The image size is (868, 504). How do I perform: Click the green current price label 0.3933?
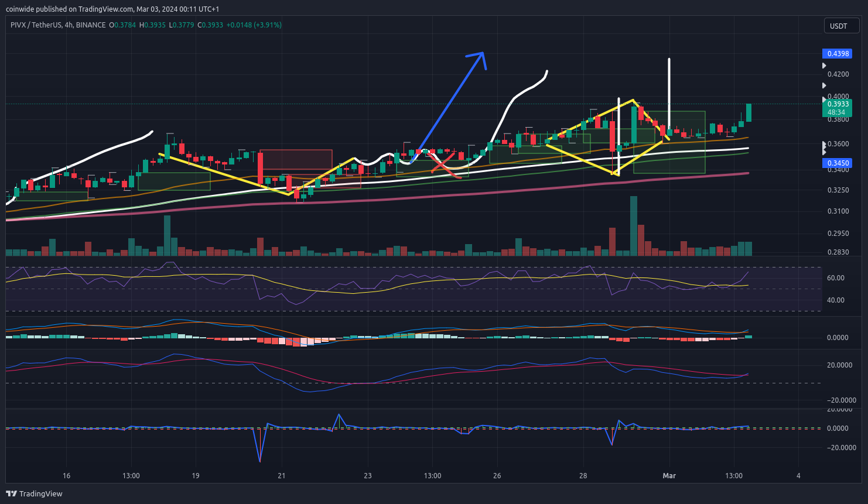[x=838, y=104]
